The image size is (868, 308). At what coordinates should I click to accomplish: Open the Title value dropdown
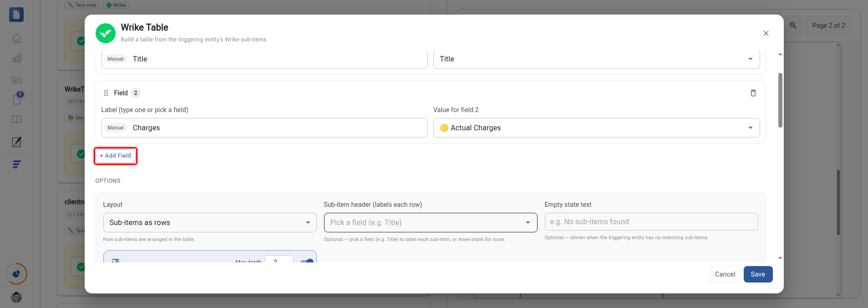(x=596, y=59)
